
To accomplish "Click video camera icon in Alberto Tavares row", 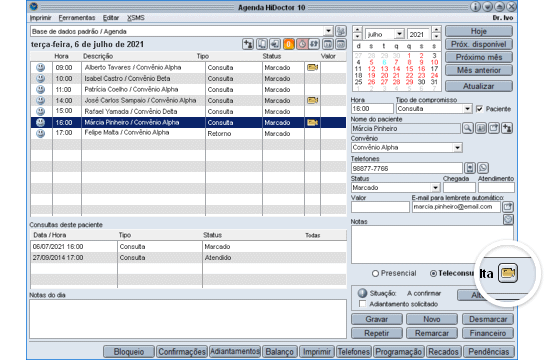I will pyautogui.click(x=312, y=67).
